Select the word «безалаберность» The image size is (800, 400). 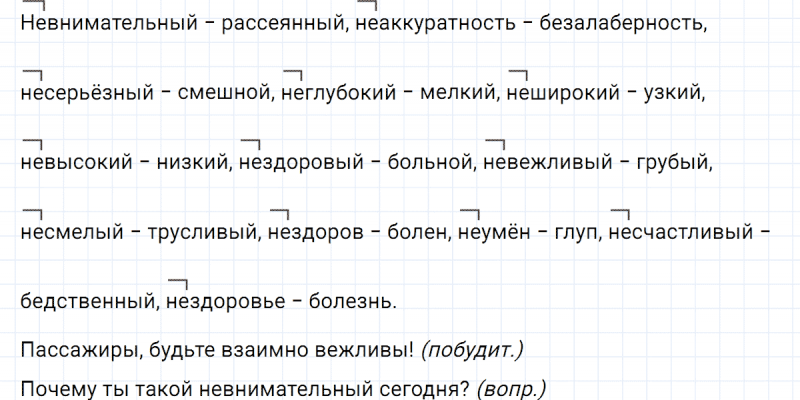point(623,22)
